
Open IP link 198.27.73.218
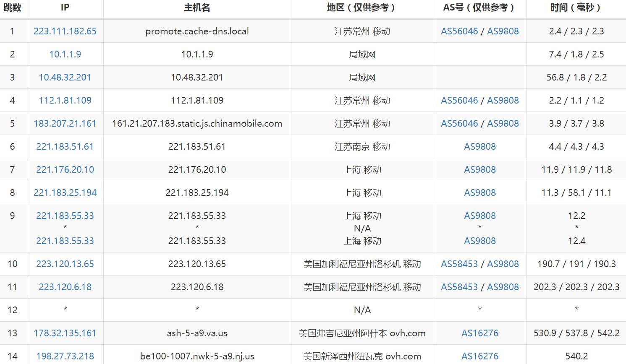click(65, 356)
